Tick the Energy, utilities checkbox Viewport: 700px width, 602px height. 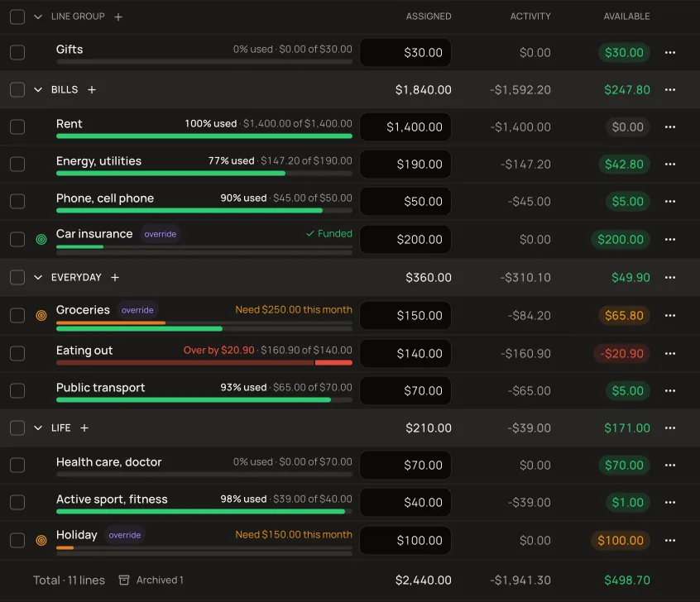[x=17, y=165]
